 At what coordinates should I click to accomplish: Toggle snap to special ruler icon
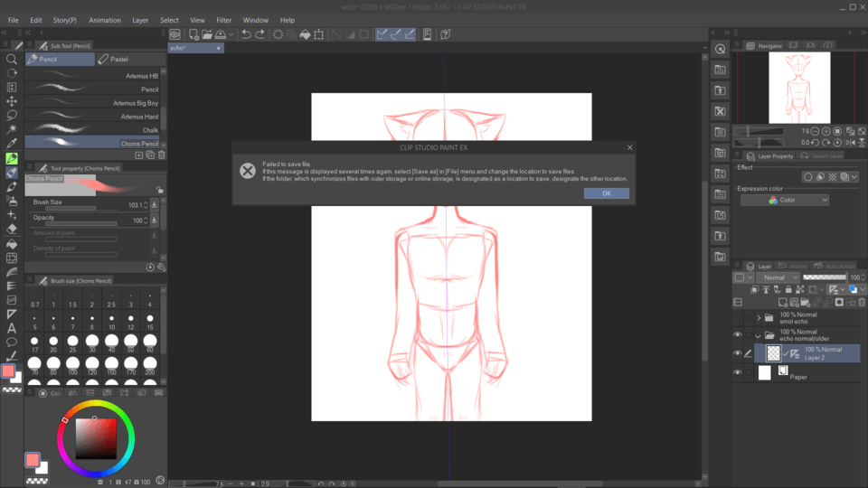[x=396, y=34]
